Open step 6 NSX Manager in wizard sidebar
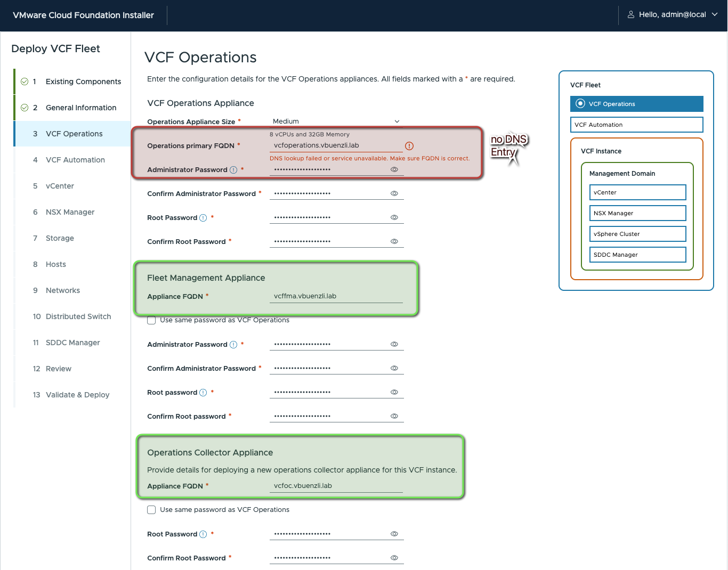728x570 pixels. tap(72, 212)
